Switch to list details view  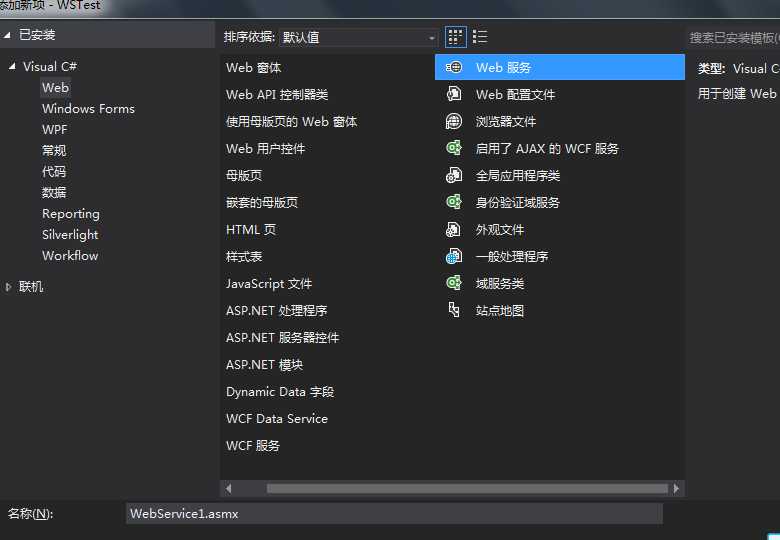coord(480,37)
